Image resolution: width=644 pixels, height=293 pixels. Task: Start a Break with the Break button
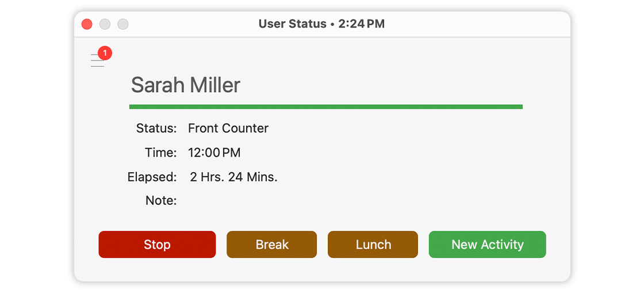tap(271, 245)
